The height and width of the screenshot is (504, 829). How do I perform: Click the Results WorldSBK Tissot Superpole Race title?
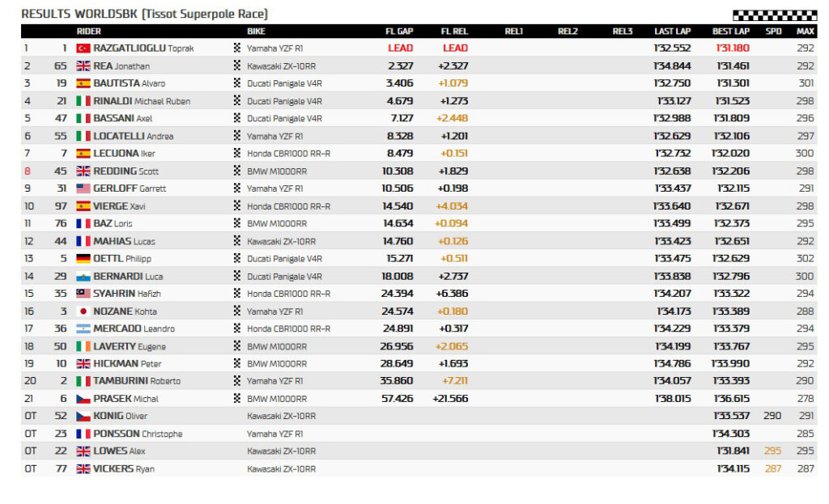(x=144, y=14)
